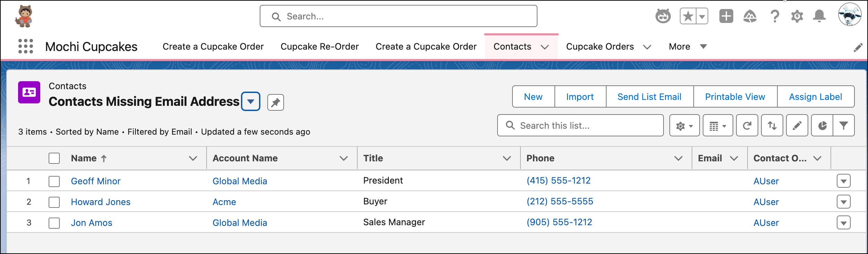Click the Favorites star icon
868x254 pixels.
tap(688, 16)
